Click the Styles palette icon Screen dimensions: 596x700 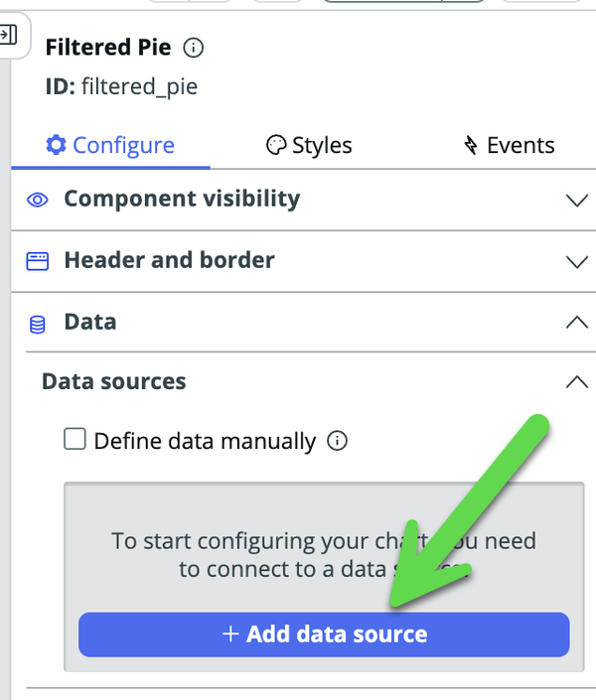(276, 145)
